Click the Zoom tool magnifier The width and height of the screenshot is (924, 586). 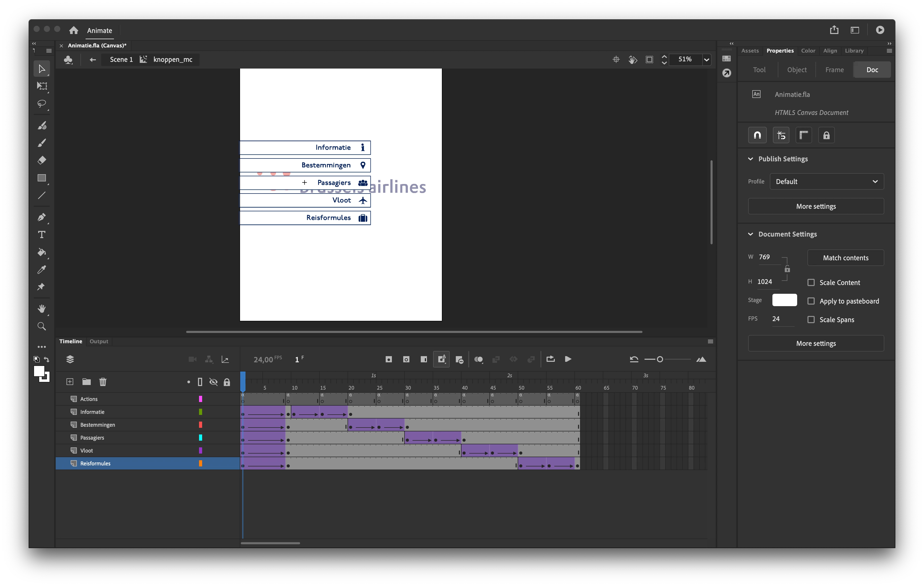tap(42, 326)
